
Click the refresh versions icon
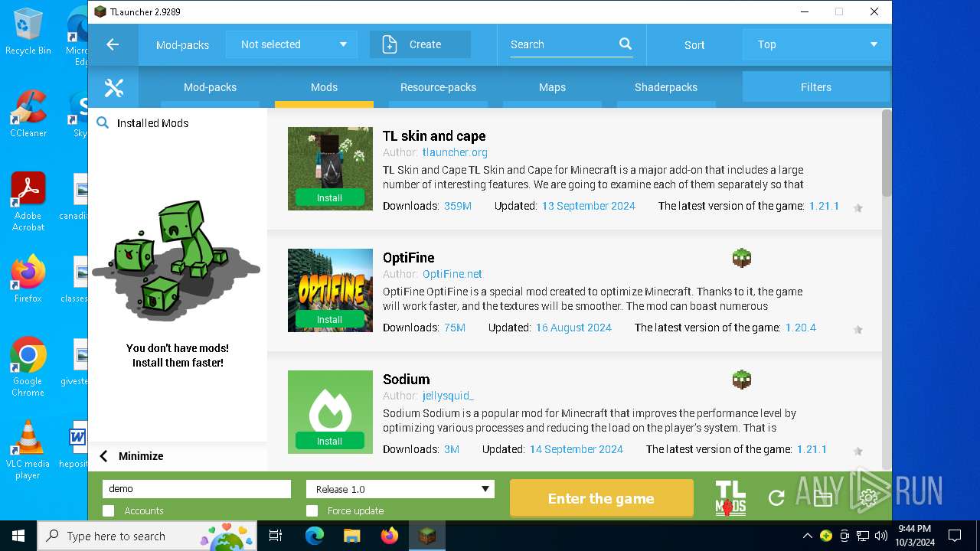(776, 498)
